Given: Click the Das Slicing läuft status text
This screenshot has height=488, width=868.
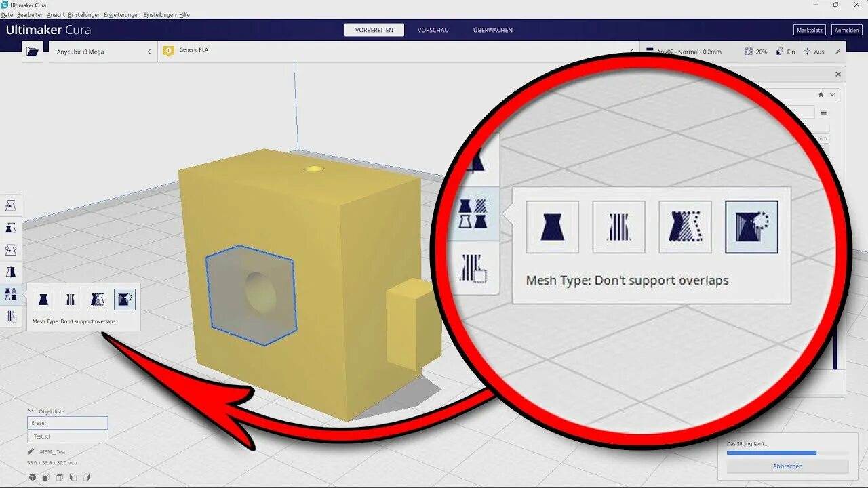Looking at the screenshot, I should (x=747, y=443).
